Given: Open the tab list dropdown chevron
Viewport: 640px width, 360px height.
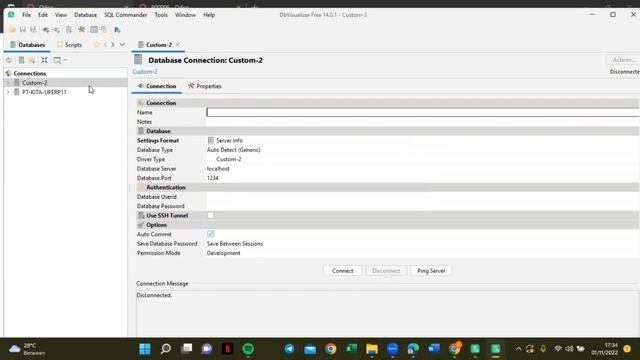Looking at the screenshot, I should click(122, 44).
